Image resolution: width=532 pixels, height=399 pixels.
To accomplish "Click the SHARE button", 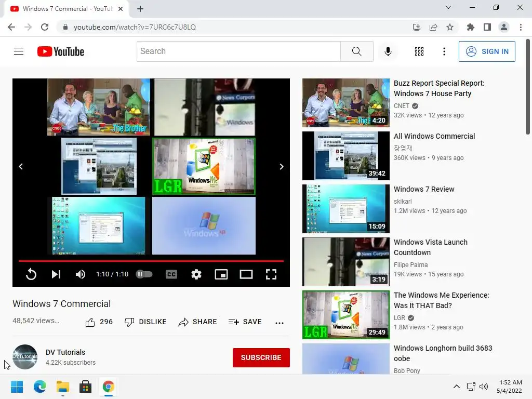I will coord(197,322).
